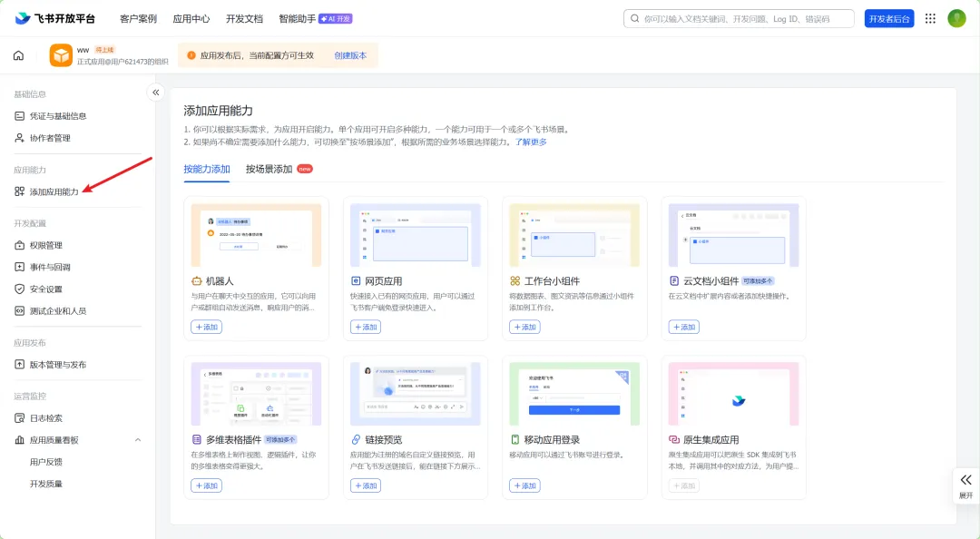Click the 添加应用能力 sidebar icon
This screenshot has width=980, height=539.
(x=19, y=192)
